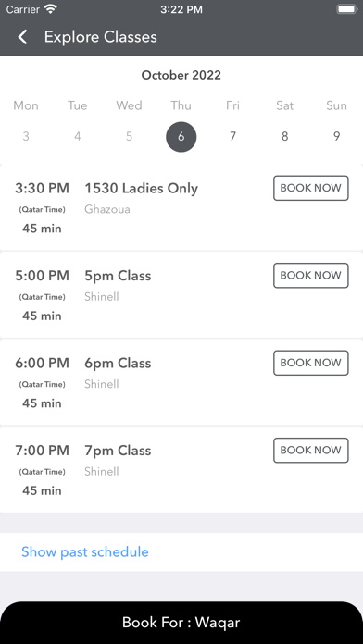
Task: Select Wednesday 5 in the calendar
Action: [x=129, y=136]
